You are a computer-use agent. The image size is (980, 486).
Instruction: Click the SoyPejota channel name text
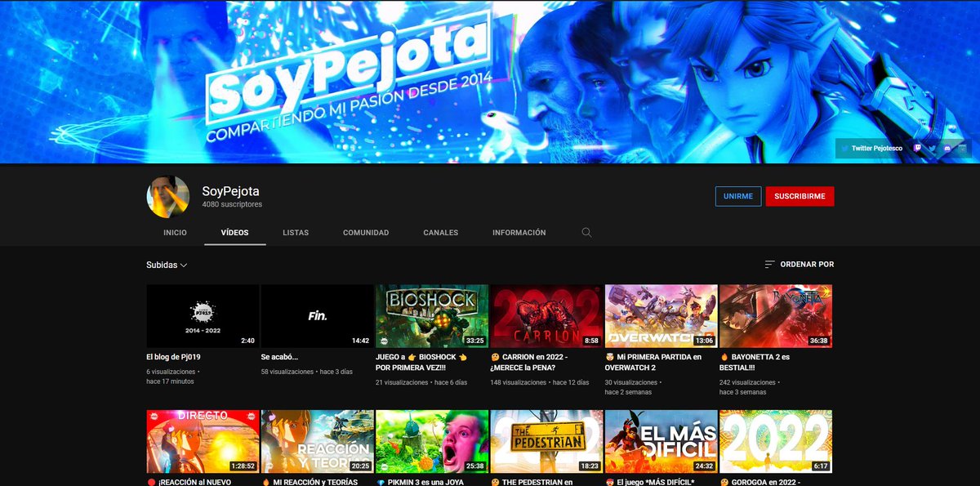click(229, 190)
